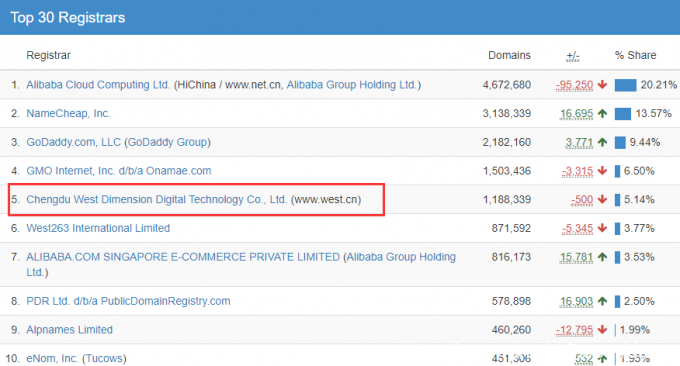680x366 pixels.
Task: Click the 3.77% share value
Action: (x=639, y=228)
